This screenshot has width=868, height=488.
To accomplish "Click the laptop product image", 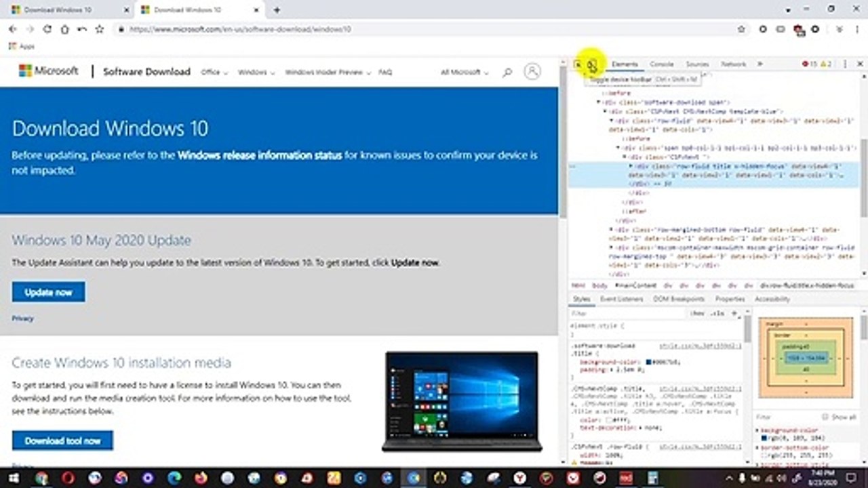I will 462,401.
